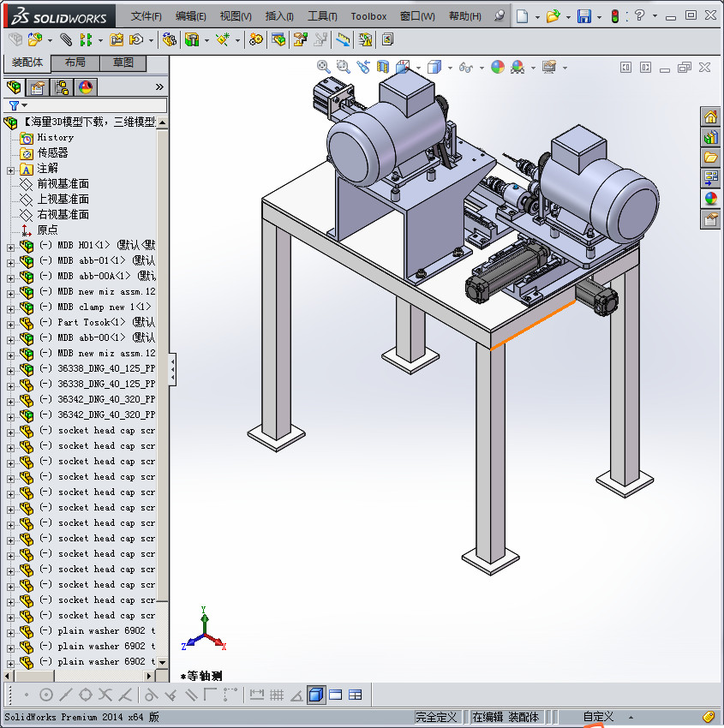This screenshot has width=724, height=728.
Task: Select the PropertyManager tab icon
Action: click(x=38, y=87)
